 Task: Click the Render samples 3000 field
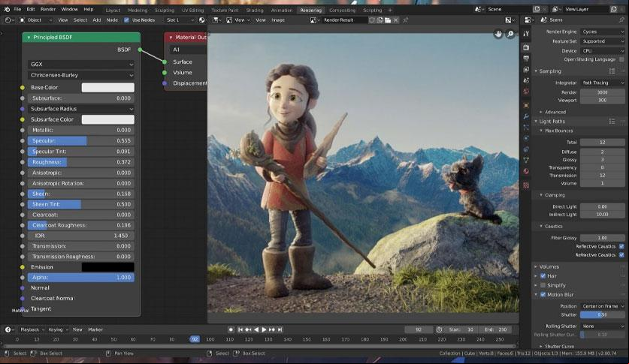coord(602,92)
